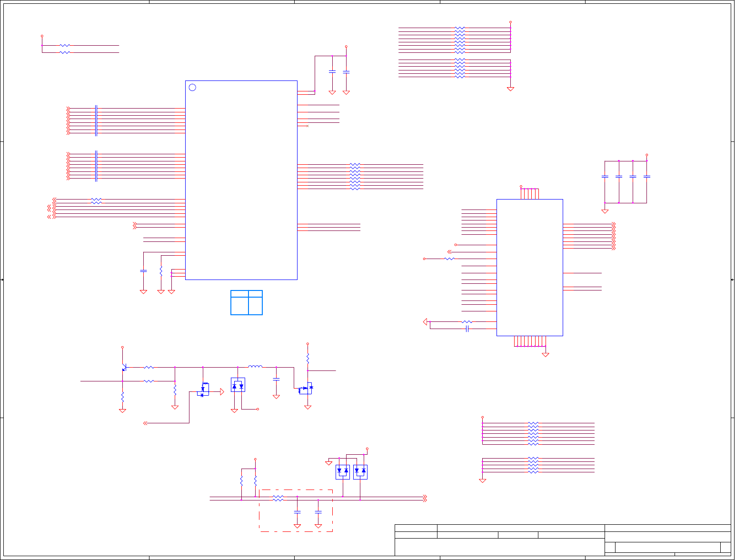Viewport: 735px width, 560px height.
Task: Select the dual-diode package next to the inductor
Action: pos(238,385)
